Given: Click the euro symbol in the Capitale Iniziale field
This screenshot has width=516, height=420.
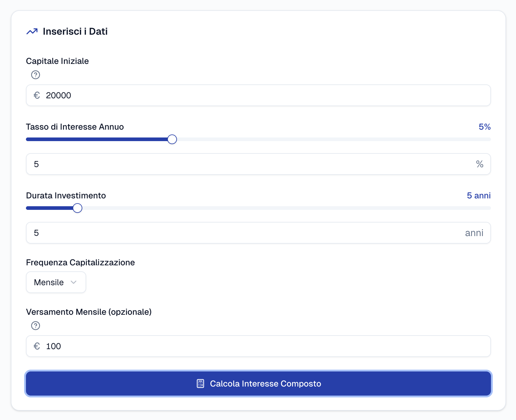Looking at the screenshot, I should click(37, 95).
